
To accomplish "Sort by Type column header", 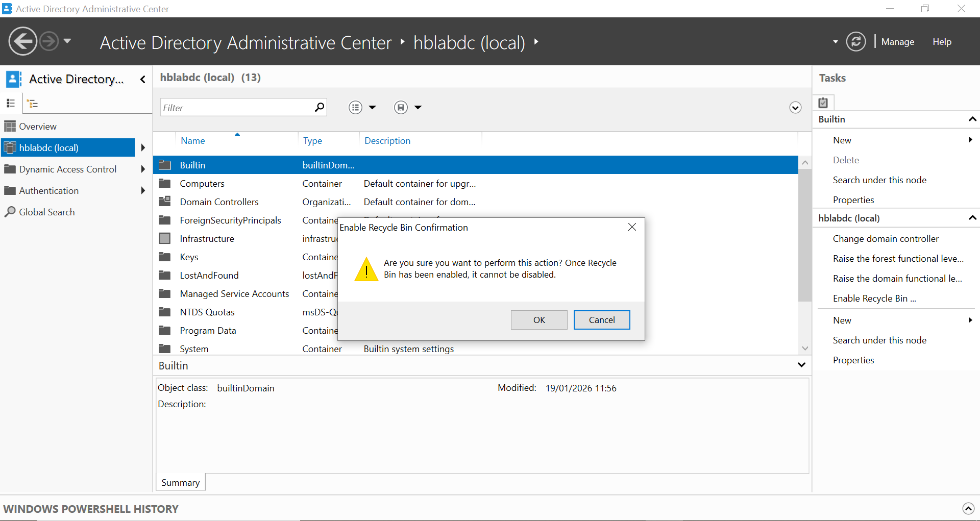I will point(312,141).
